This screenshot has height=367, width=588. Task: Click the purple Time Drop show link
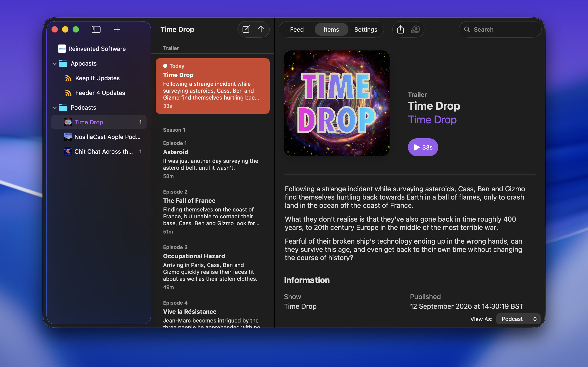pyautogui.click(x=432, y=120)
